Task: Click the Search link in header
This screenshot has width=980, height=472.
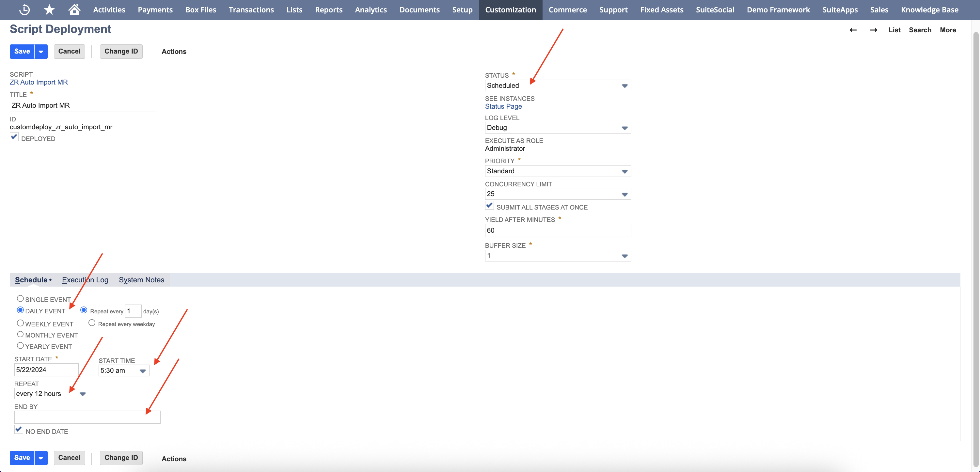Action: click(920, 30)
